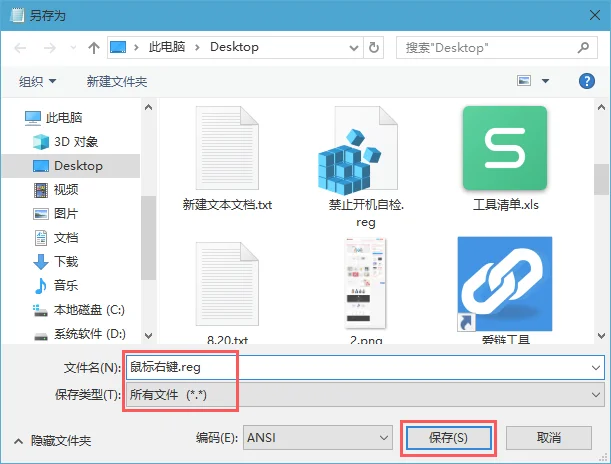611x464 pixels.
Task: Open 3D 对象 folder in sidebar
Action: click(x=76, y=141)
